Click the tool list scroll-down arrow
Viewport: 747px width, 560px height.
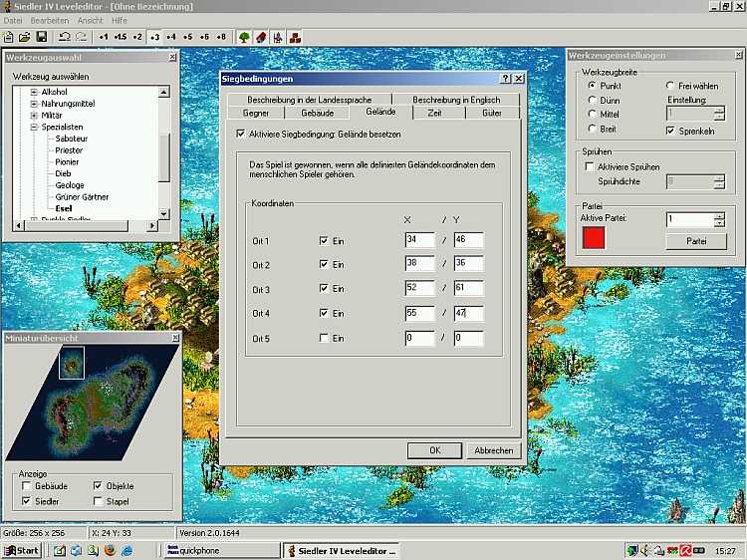(163, 214)
